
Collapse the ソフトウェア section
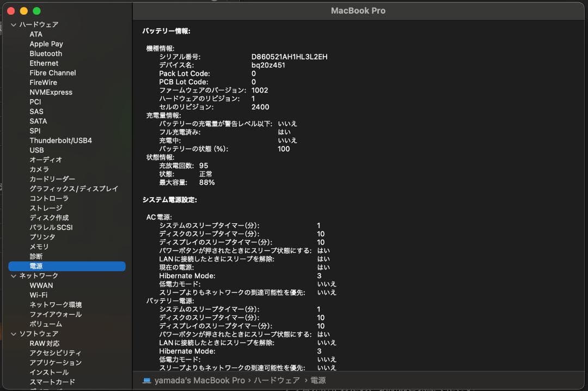coord(13,333)
